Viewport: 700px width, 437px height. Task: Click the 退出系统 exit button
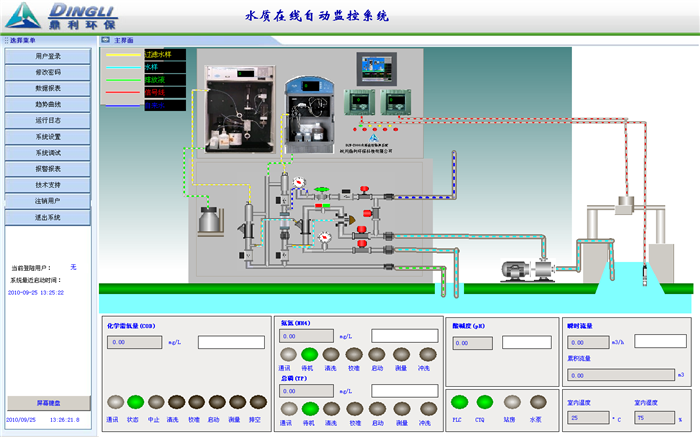tap(49, 217)
